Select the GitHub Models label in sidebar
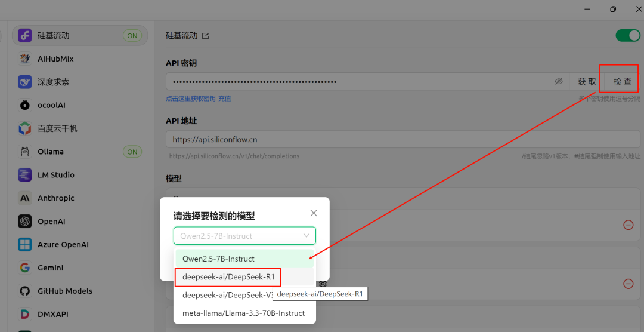This screenshot has width=644, height=332. [65, 291]
